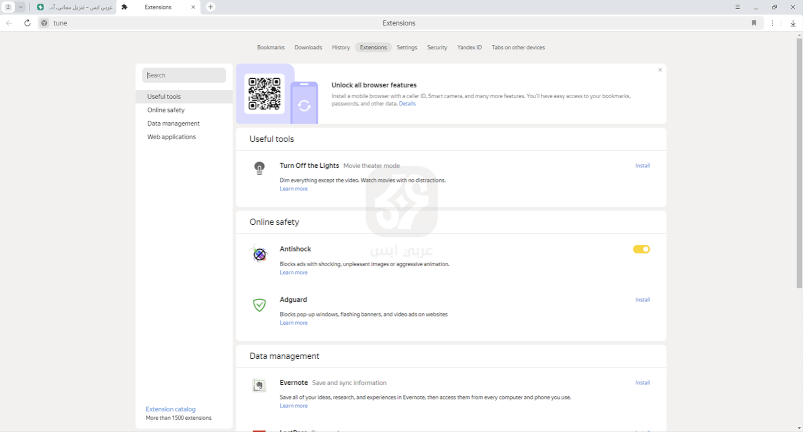
Task: Expand the tab list dropdown arrow
Action: 20,7
